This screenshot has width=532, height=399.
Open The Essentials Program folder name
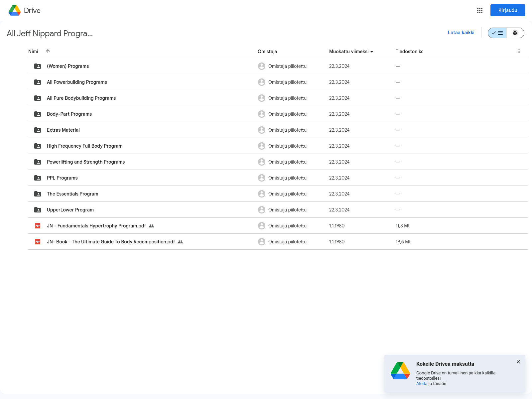click(72, 194)
